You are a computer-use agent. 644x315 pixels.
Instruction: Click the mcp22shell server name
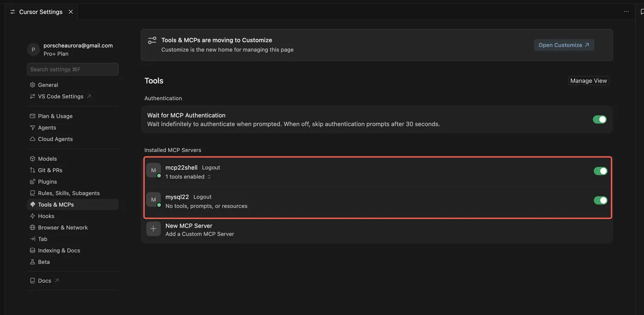[x=181, y=167]
